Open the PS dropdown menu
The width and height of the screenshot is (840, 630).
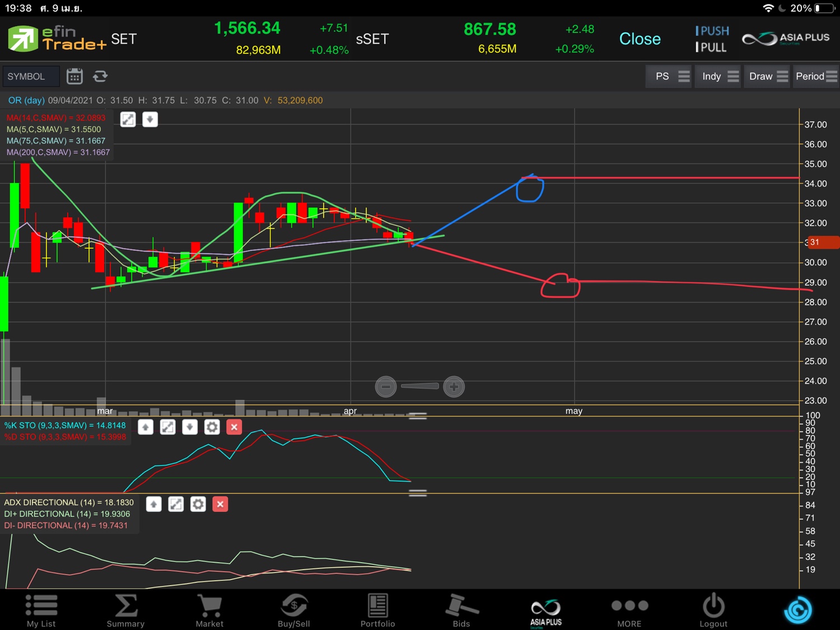[x=669, y=76]
